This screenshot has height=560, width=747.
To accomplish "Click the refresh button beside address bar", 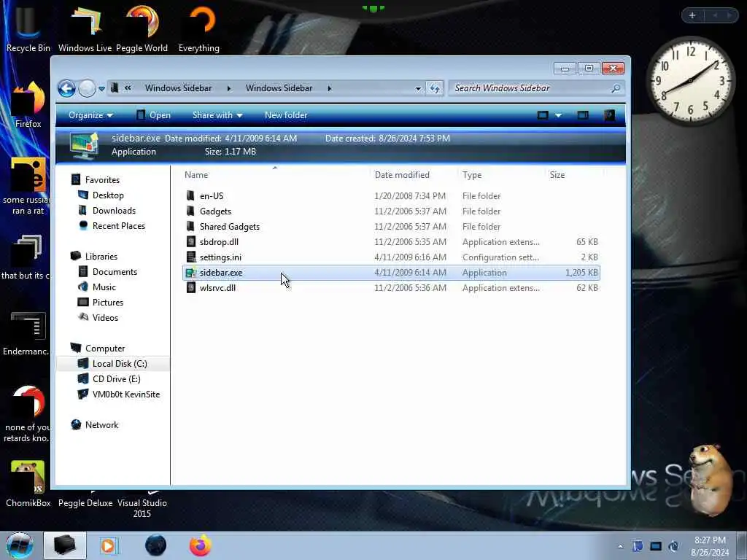I will (434, 88).
